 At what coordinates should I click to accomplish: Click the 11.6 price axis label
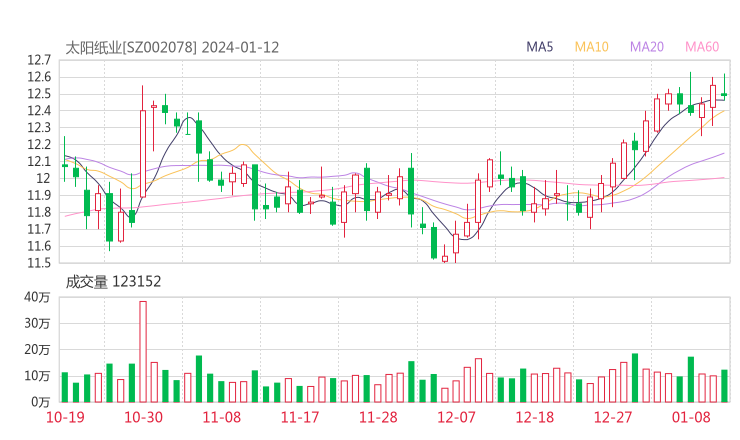(39, 246)
